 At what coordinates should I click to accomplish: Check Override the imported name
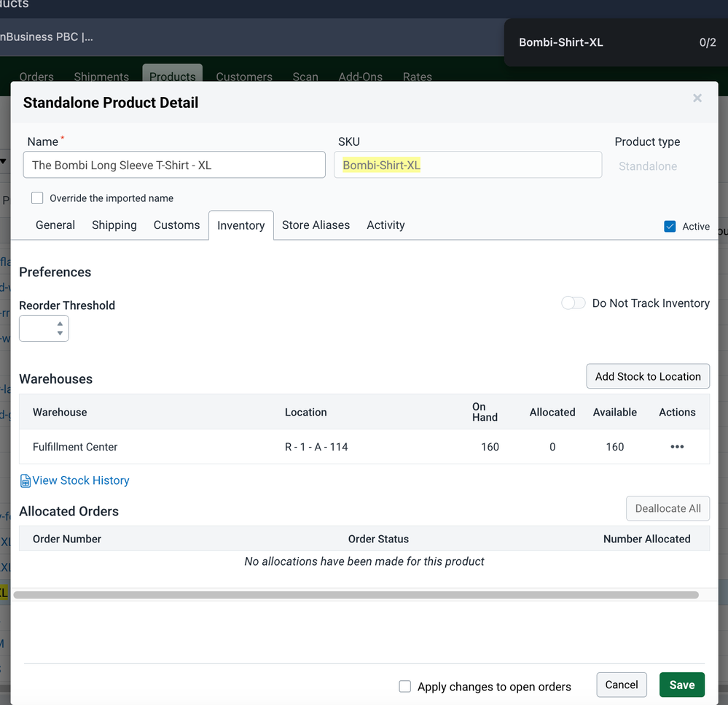pyautogui.click(x=37, y=198)
